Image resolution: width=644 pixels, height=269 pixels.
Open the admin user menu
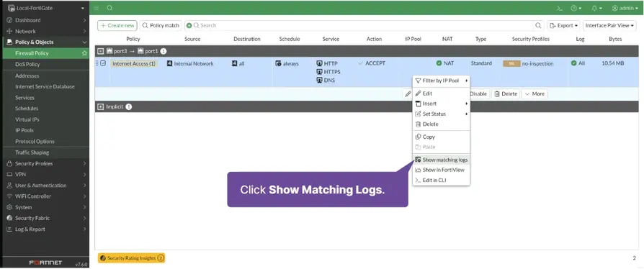(625, 8)
